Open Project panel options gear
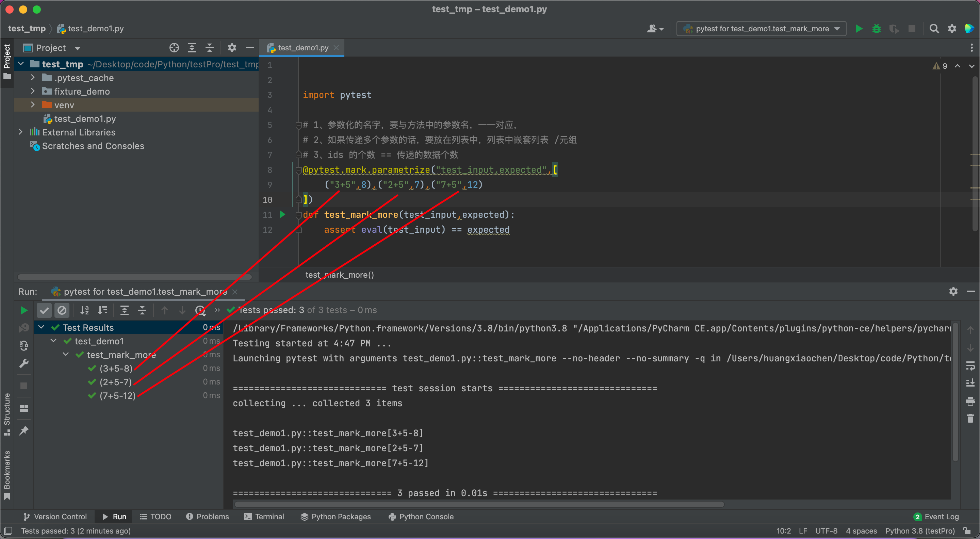This screenshot has width=980, height=539. (x=232, y=48)
